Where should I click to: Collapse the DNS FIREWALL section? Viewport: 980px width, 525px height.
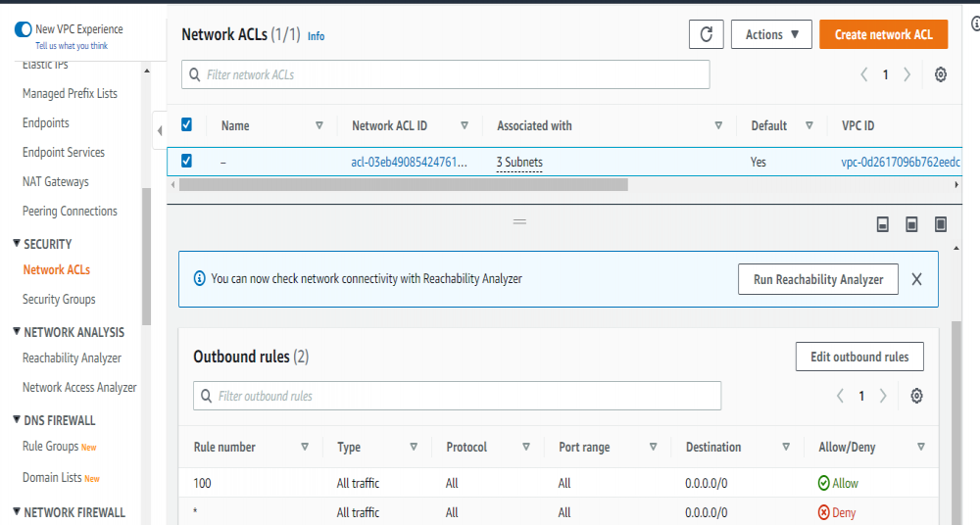17,419
